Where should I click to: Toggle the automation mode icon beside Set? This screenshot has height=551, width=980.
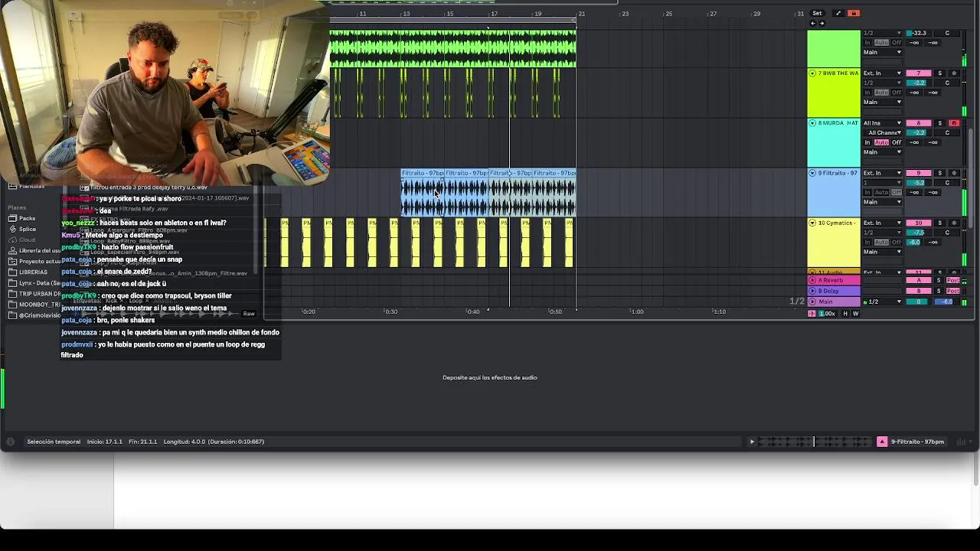point(838,13)
